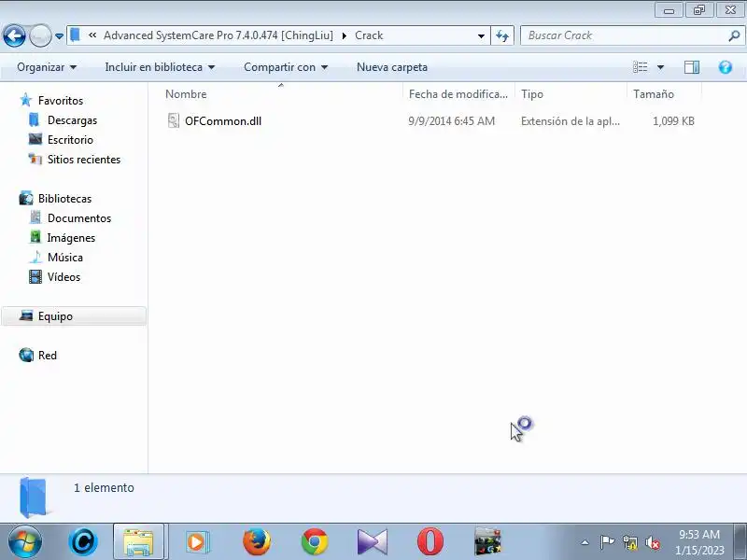The width and height of the screenshot is (747, 560).
Task: Expand subfolder arrow before Crack
Action: tap(344, 35)
